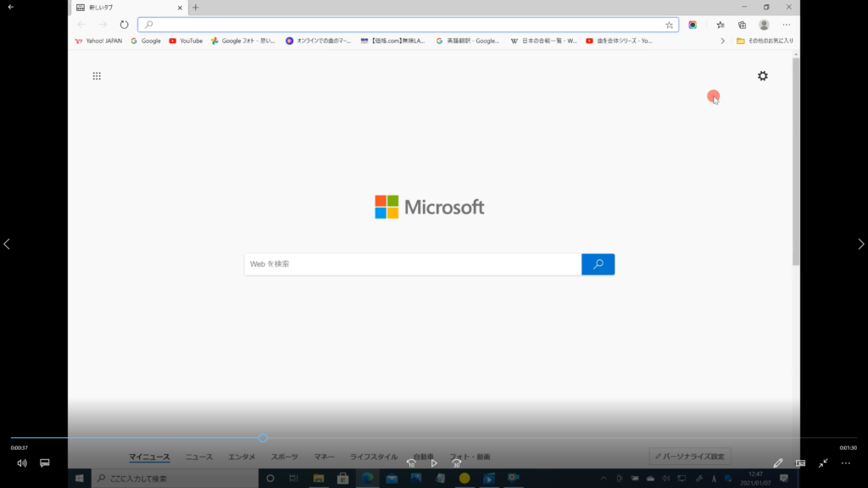Open the YouTube bookmark

point(186,41)
